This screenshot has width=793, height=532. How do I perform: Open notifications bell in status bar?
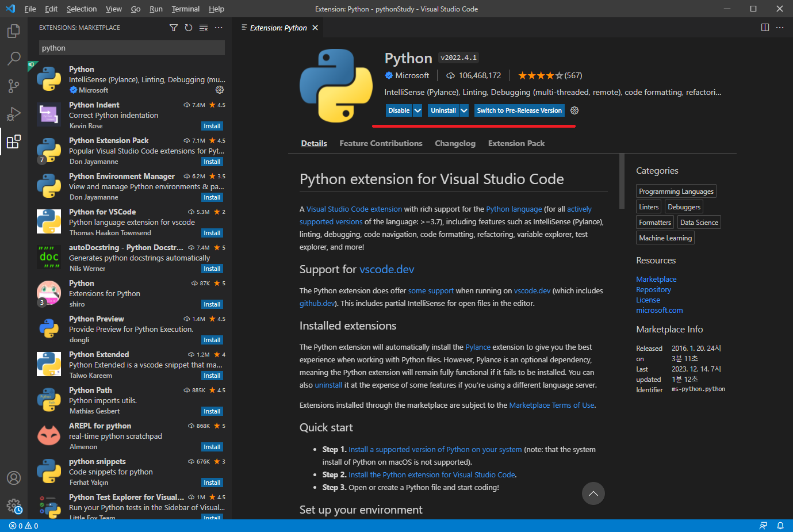click(x=780, y=526)
